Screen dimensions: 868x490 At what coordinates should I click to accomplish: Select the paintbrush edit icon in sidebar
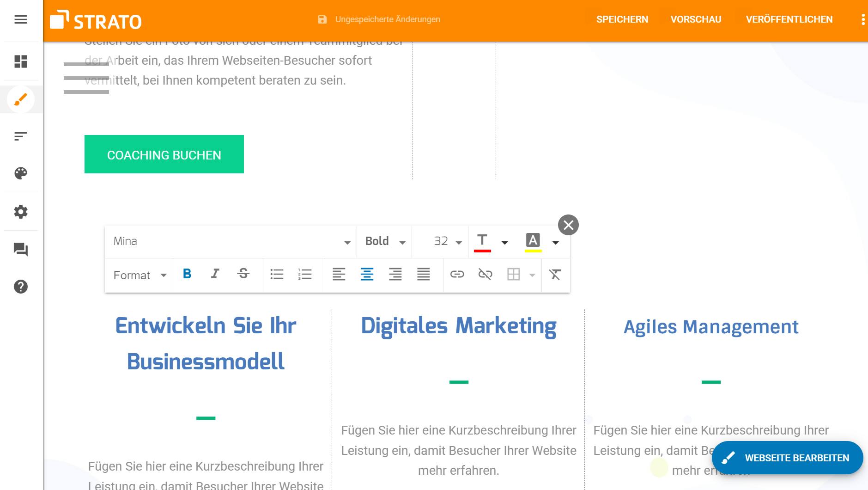(21, 99)
